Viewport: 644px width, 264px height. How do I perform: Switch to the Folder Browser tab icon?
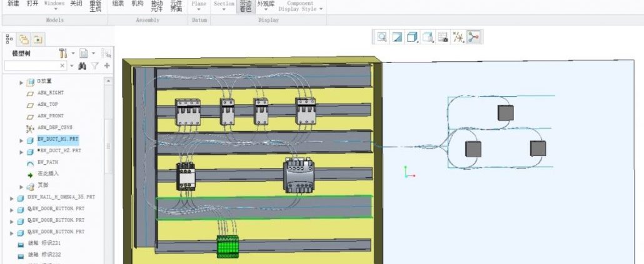pos(24,39)
